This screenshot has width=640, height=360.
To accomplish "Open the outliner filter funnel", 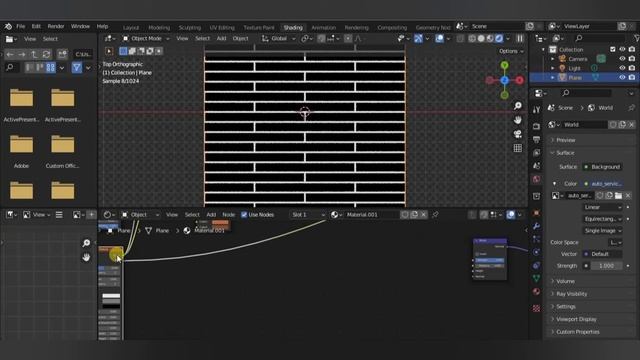I will pos(636,38).
